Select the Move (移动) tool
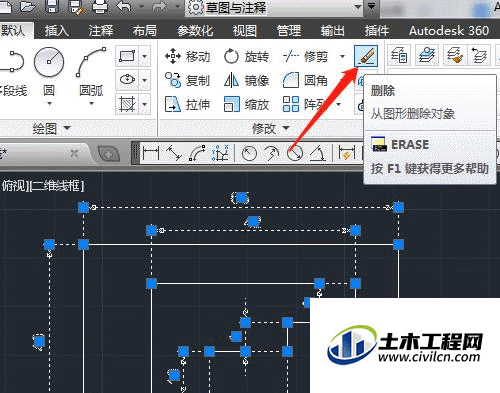500x393 pixels. [x=188, y=57]
